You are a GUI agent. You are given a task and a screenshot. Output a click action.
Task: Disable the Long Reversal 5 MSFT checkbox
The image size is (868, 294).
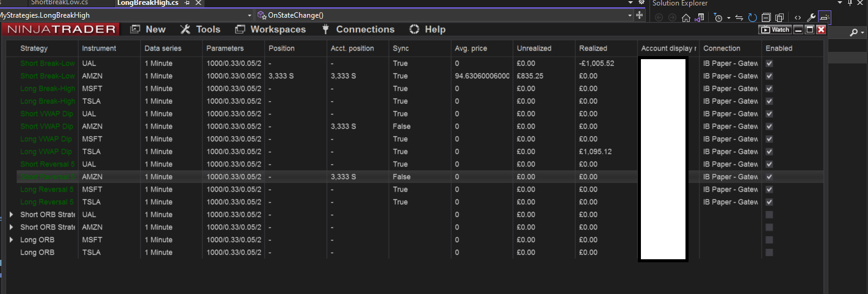pos(769,190)
